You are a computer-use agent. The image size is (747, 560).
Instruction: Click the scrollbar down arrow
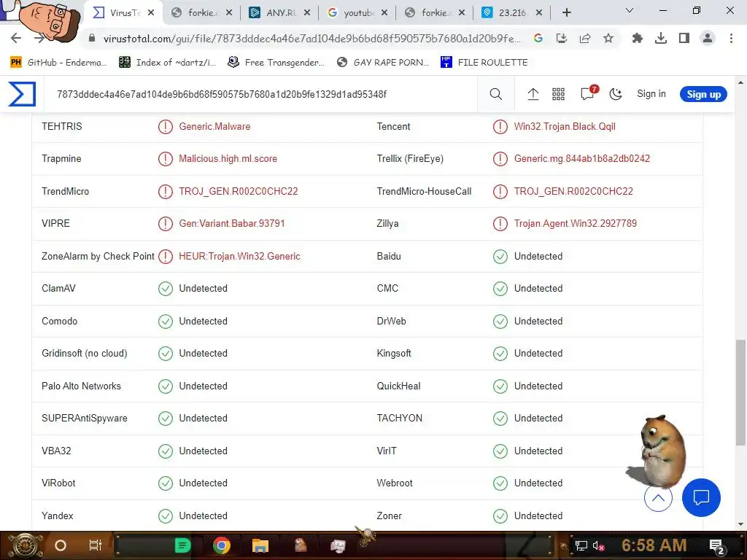point(740,524)
